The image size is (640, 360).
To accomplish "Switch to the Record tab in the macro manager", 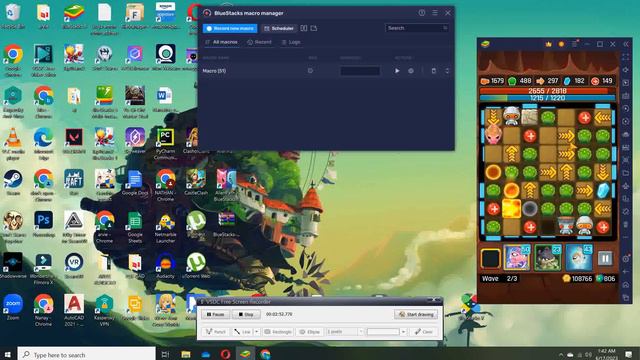I will 260,42.
